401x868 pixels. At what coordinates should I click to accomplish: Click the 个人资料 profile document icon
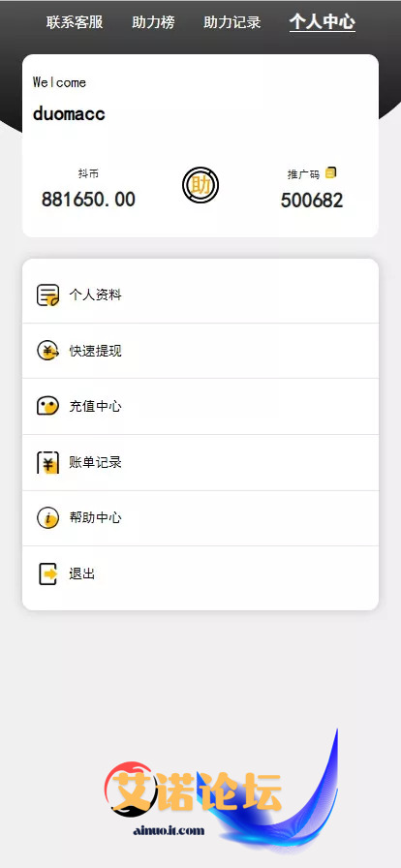47,295
